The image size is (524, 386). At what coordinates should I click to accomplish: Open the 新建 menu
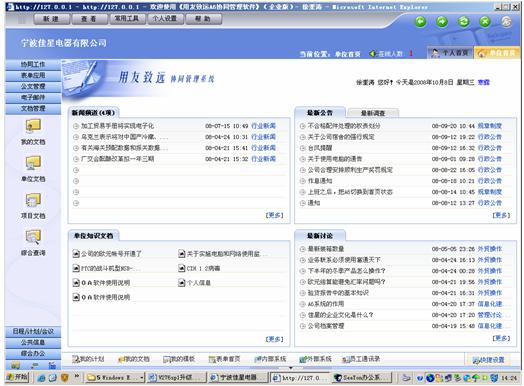[x=51, y=19]
